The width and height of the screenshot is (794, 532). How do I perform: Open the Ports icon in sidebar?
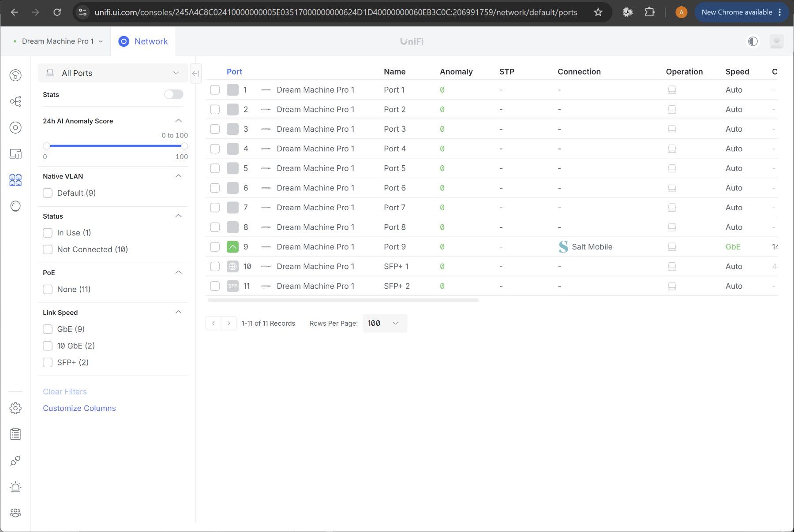click(15, 180)
